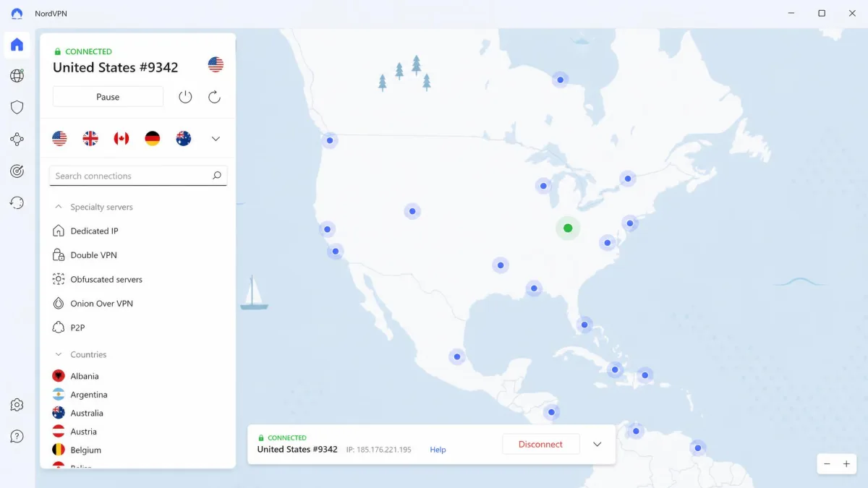Select the Germany quick-connect flag
Screen dimensions: 868x488
point(153,139)
